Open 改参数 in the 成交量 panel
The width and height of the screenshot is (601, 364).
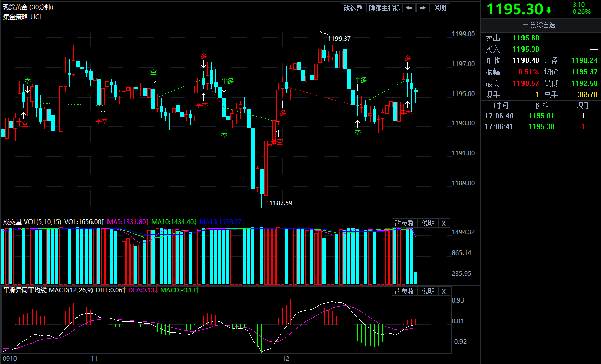tap(405, 223)
